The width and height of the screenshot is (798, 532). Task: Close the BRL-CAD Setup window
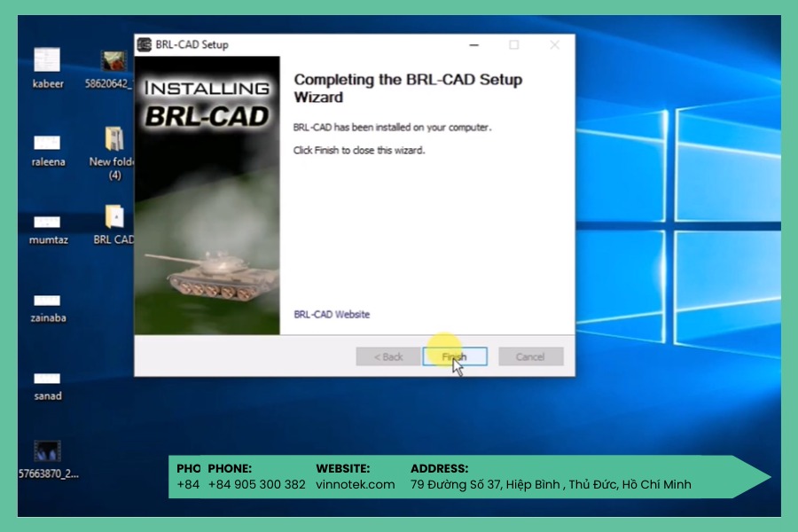(x=555, y=45)
